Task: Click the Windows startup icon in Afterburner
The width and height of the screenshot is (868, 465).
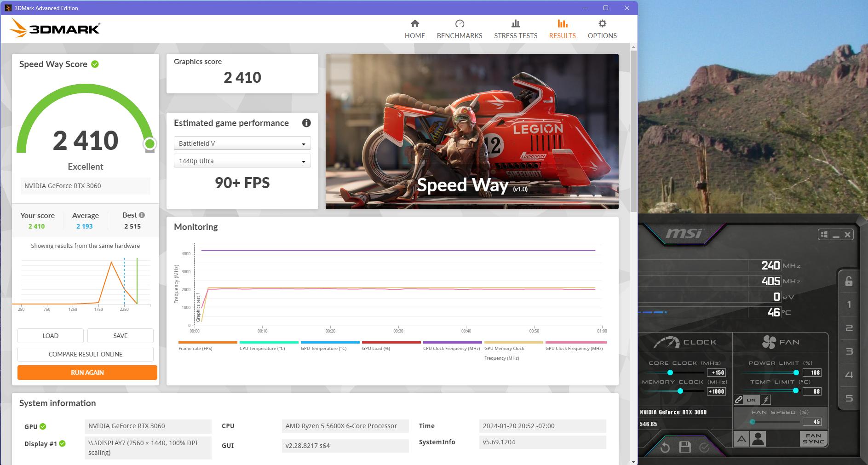Action: pos(824,235)
